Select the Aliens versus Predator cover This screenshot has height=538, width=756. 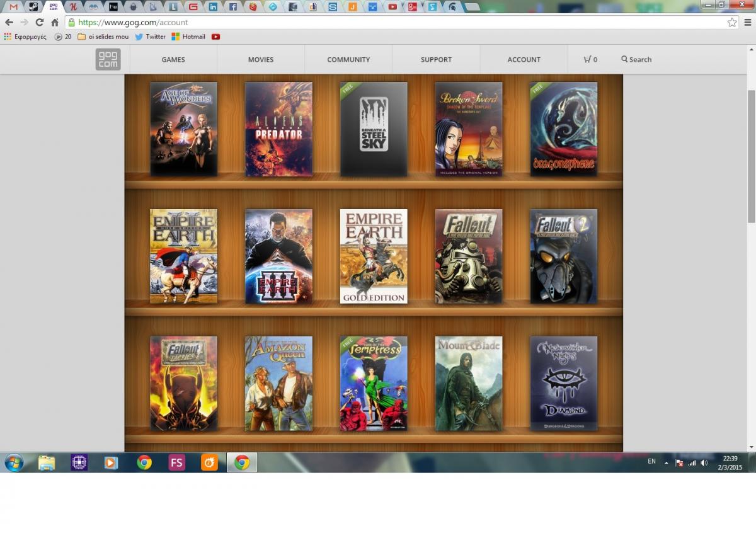tap(278, 129)
